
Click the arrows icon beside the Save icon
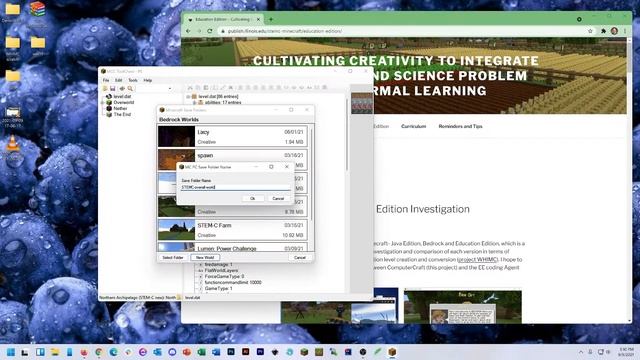click(x=122, y=89)
